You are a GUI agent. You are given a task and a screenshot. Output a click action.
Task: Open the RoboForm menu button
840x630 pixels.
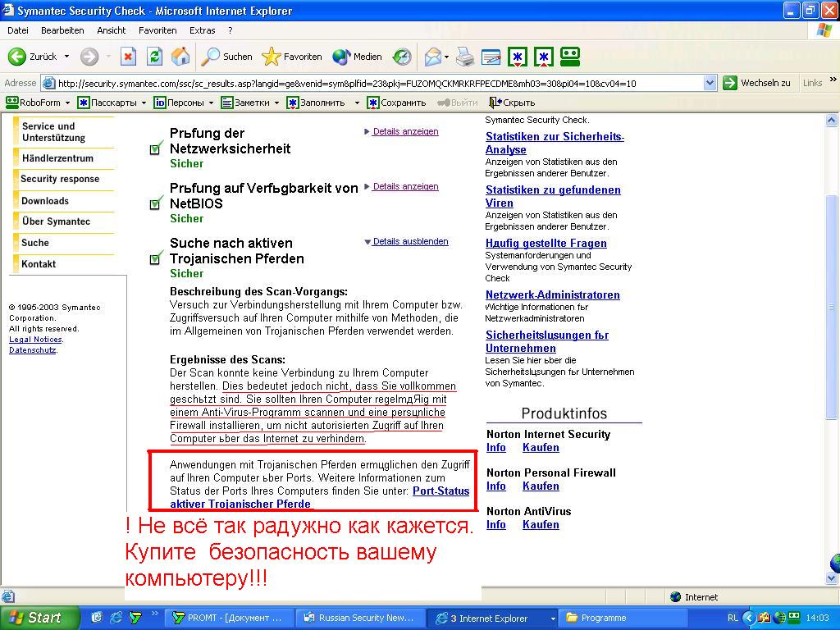pyautogui.click(x=38, y=103)
